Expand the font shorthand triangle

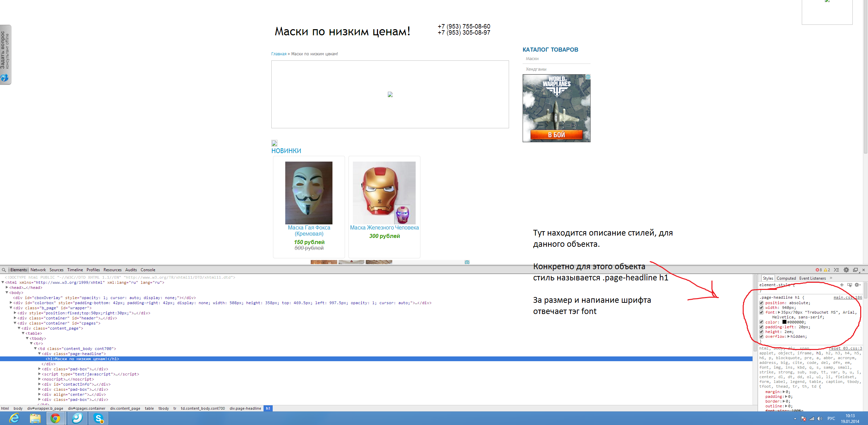click(x=779, y=312)
